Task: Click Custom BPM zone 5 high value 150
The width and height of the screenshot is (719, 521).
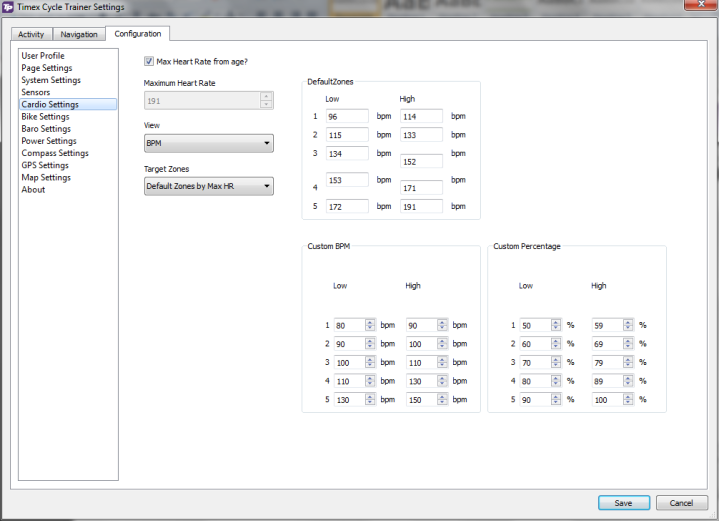Action: (422, 399)
